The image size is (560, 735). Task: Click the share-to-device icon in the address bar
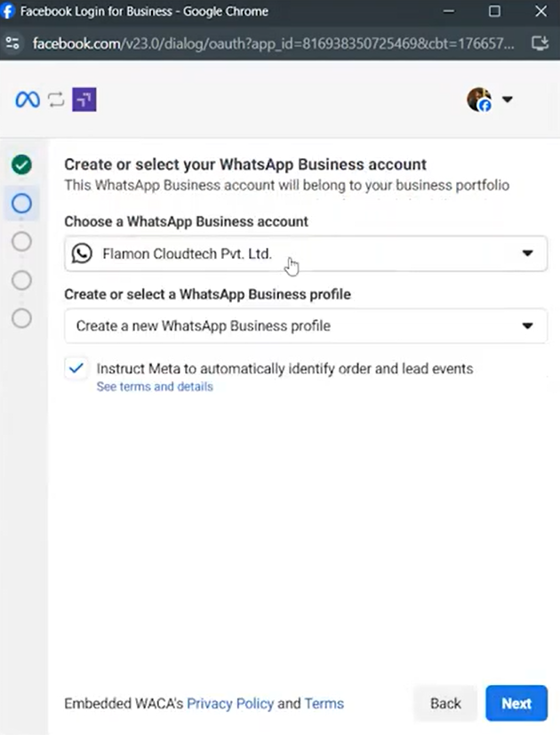[x=540, y=43]
